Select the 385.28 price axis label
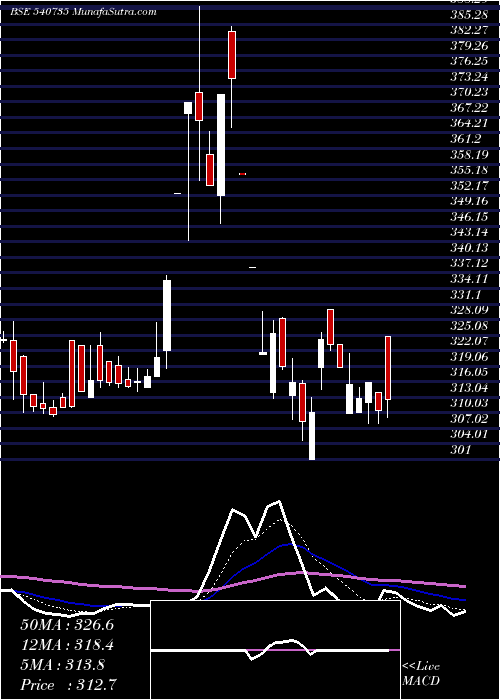 click(469, 15)
